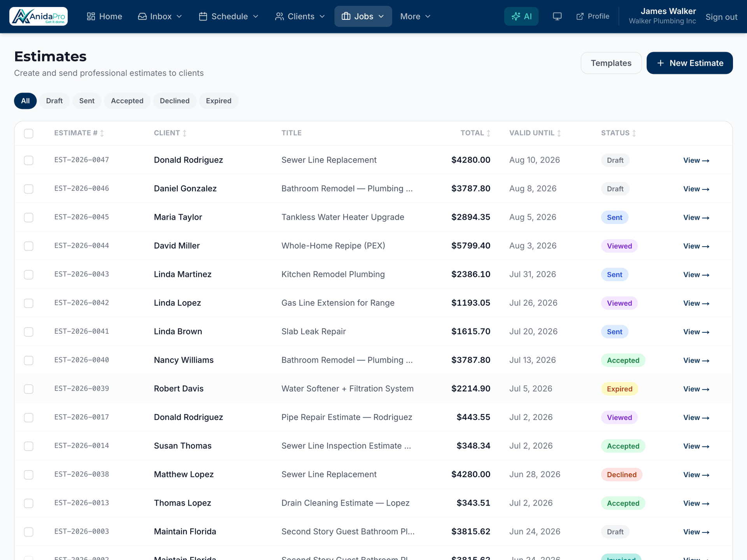View Robert Davis expired estimate
The height and width of the screenshot is (560, 747).
click(x=696, y=389)
